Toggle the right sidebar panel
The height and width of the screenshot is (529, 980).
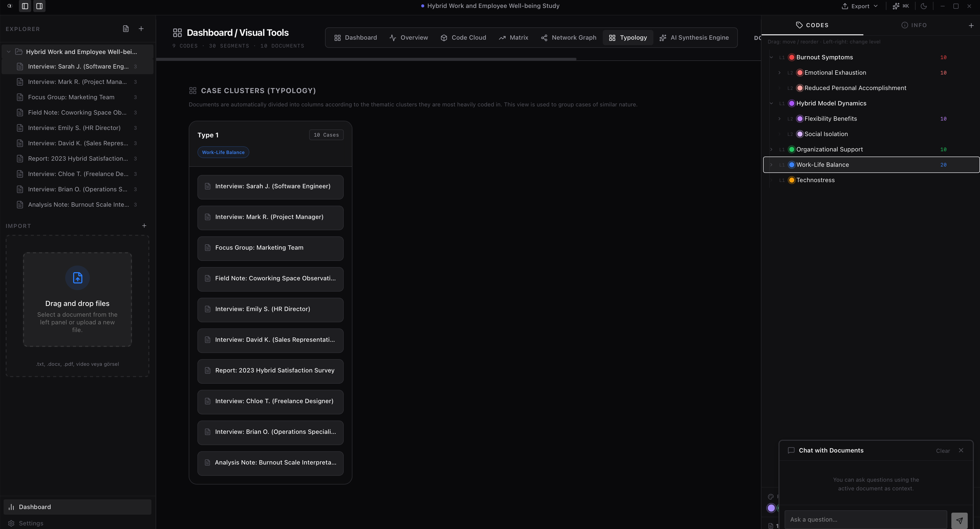pyautogui.click(x=39, y=6)
